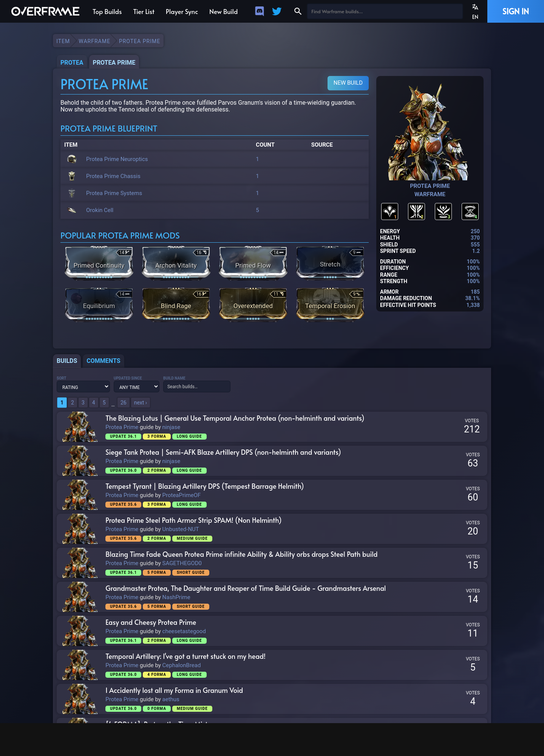Image resolution: width=544 pixels, height=756 pixels.
Task: Open the Siege Tank Protea build
Action: [223, 452]
